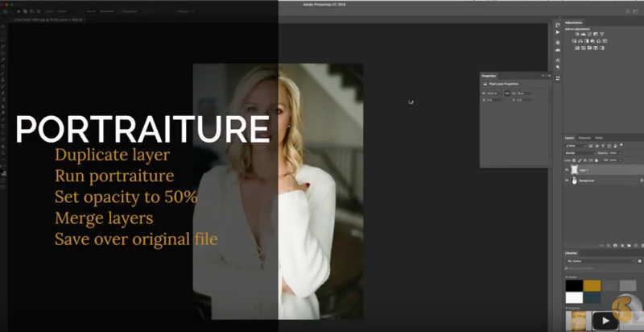Add a Vibrance adjustment
Screen dimensions: 644x332
coord(601,34)
